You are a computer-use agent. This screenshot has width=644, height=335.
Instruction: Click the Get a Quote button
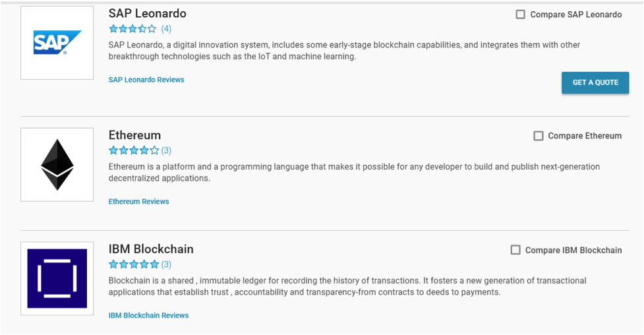click(x=595, y=82)
